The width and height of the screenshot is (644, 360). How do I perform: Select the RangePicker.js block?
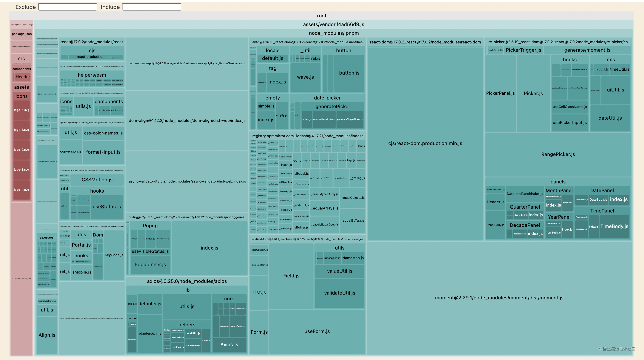point(558,154)
